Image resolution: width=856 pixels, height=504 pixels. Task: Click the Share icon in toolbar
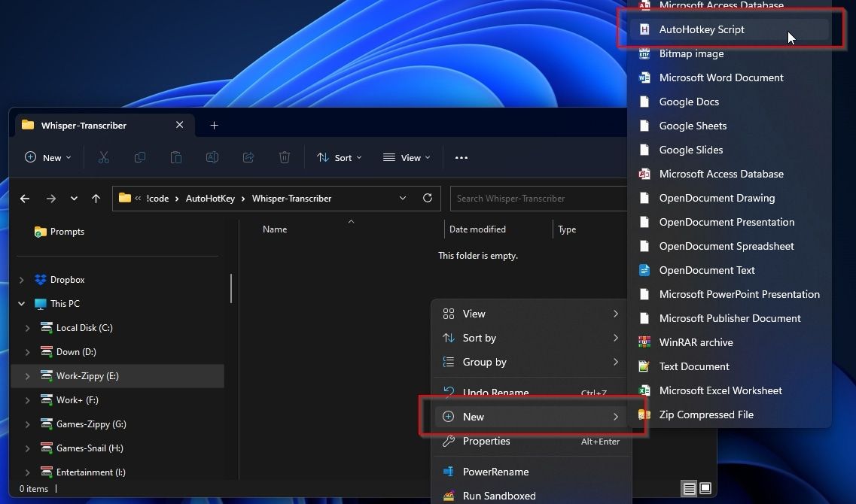[x=248, y=157]
